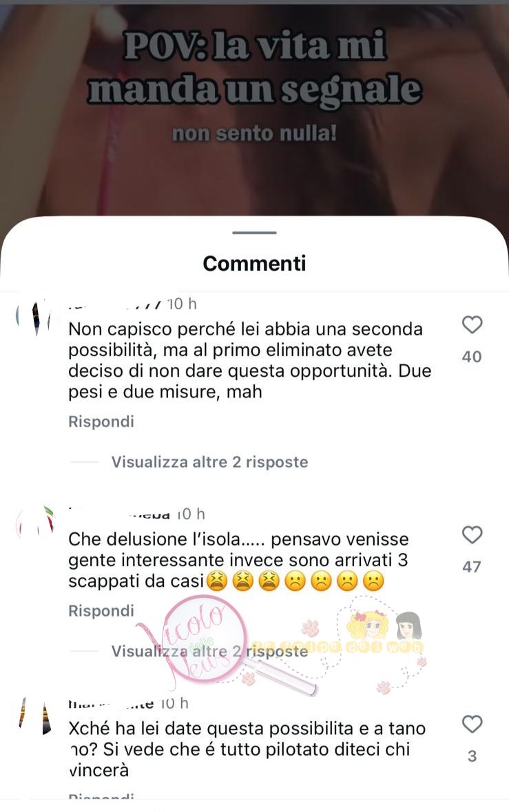Viewport: 509px width, 812px height.
Task: Tap the Commenti header title
Action: click(x=254, y=263)
